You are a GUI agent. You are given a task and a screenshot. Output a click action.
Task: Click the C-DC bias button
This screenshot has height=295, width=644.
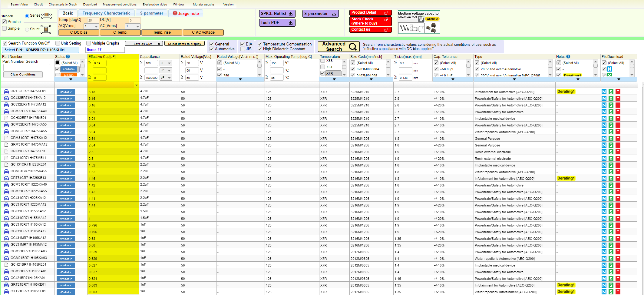(x=79, y=32)
